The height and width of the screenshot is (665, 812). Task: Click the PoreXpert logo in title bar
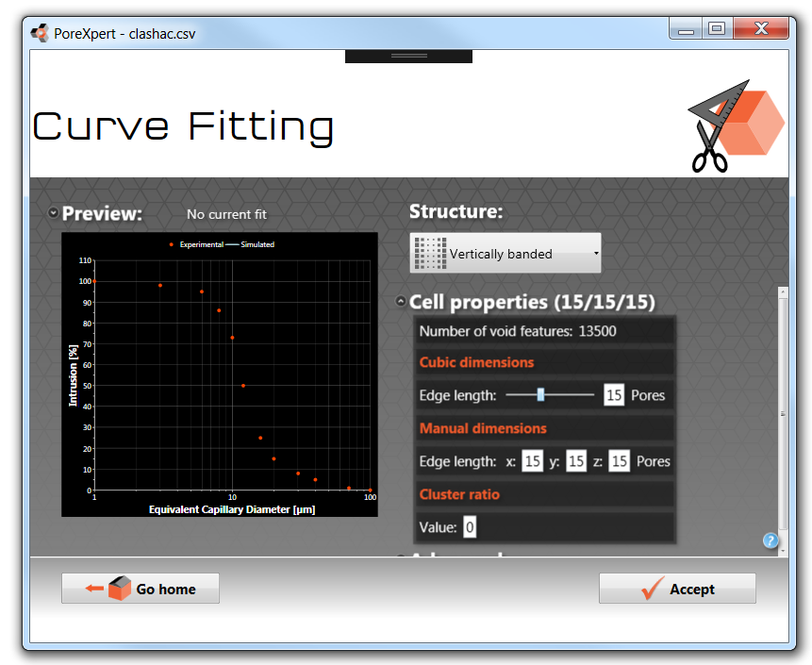(40, 32)
